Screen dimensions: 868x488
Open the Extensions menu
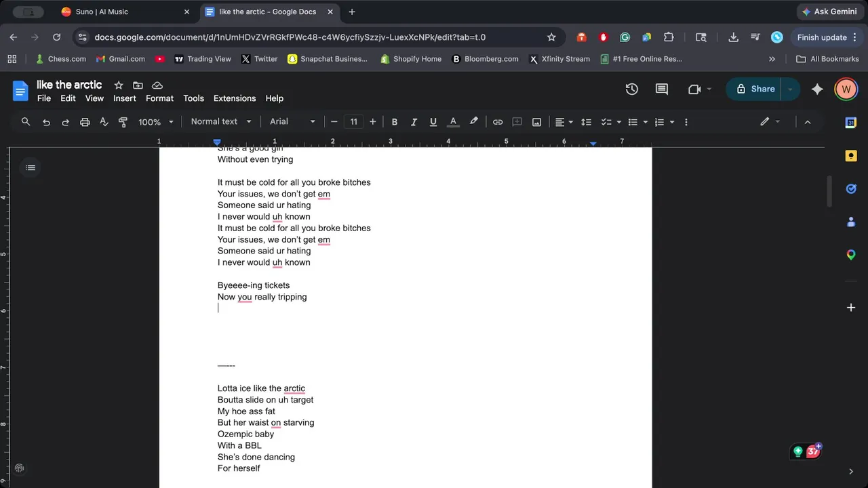pyautogui.click(x=235, y=98)
